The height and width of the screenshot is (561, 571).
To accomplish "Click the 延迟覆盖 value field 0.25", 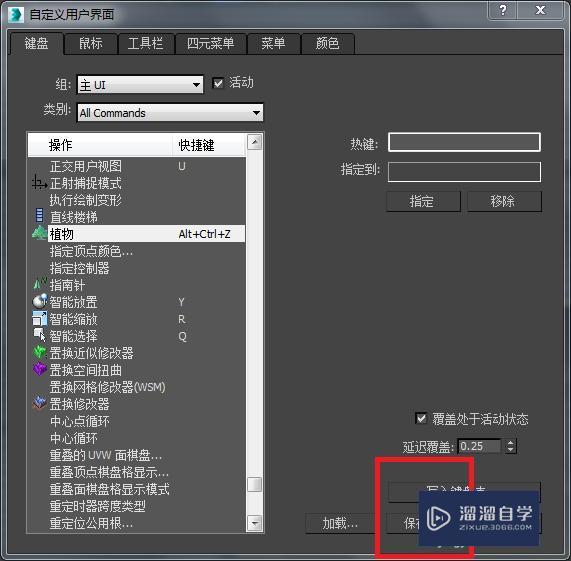I will click(x=479, y=446).
